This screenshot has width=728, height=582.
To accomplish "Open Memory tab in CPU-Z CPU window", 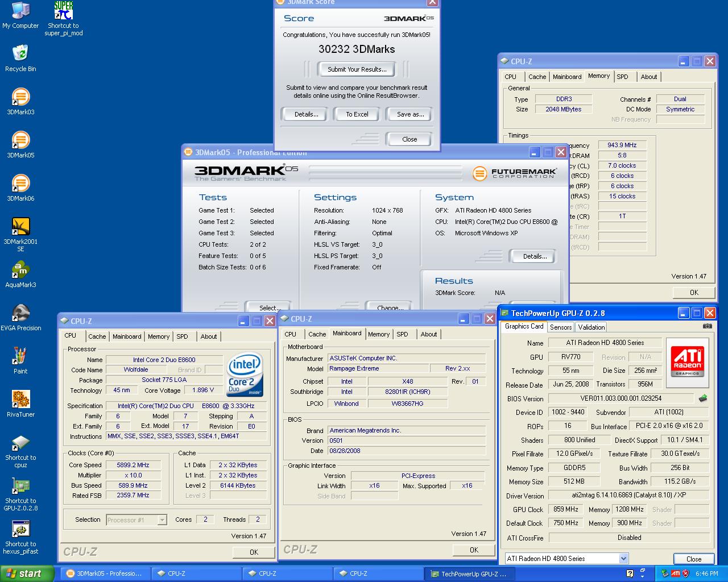I will (x=158, y=336).
